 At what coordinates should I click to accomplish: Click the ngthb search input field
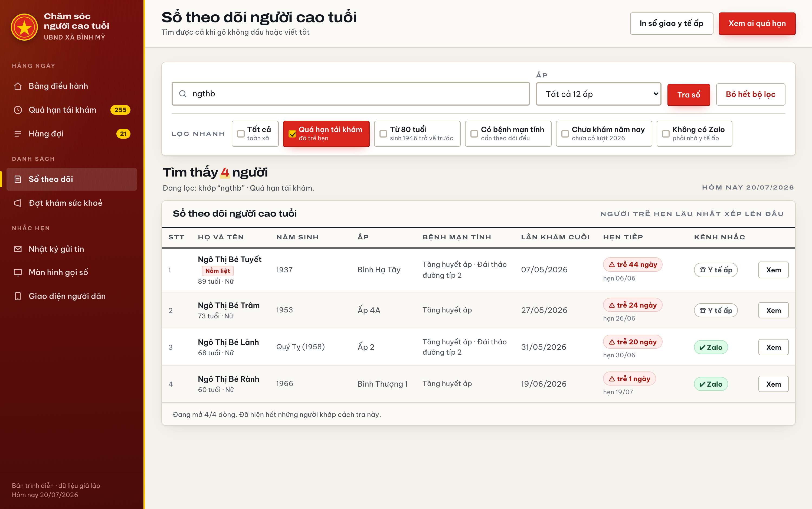click(351, 94)
